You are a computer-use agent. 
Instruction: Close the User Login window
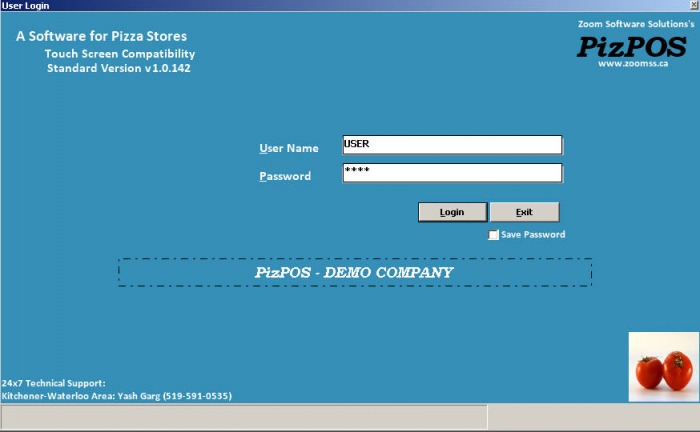pyautogui.click(x=695, y=5)
